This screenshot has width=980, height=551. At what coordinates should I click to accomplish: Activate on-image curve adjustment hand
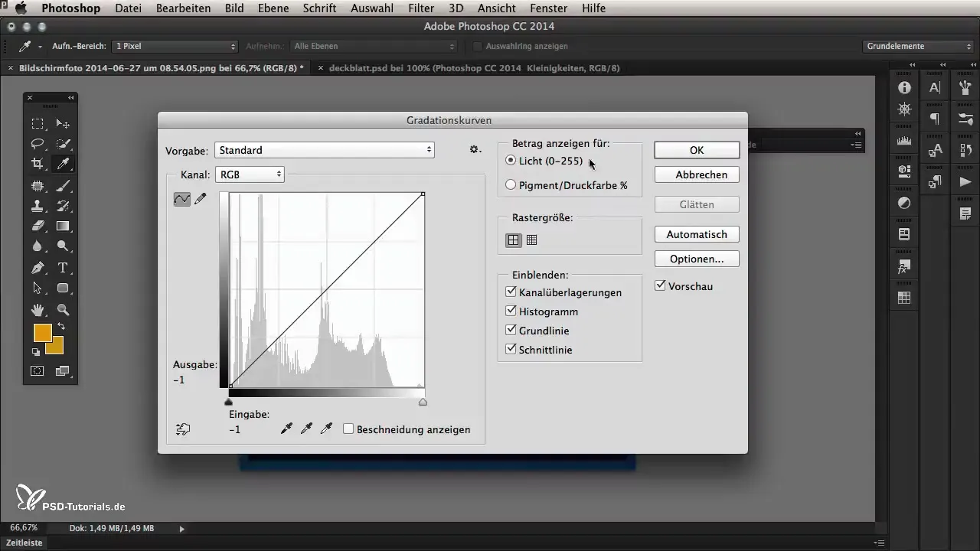[183, 429]
